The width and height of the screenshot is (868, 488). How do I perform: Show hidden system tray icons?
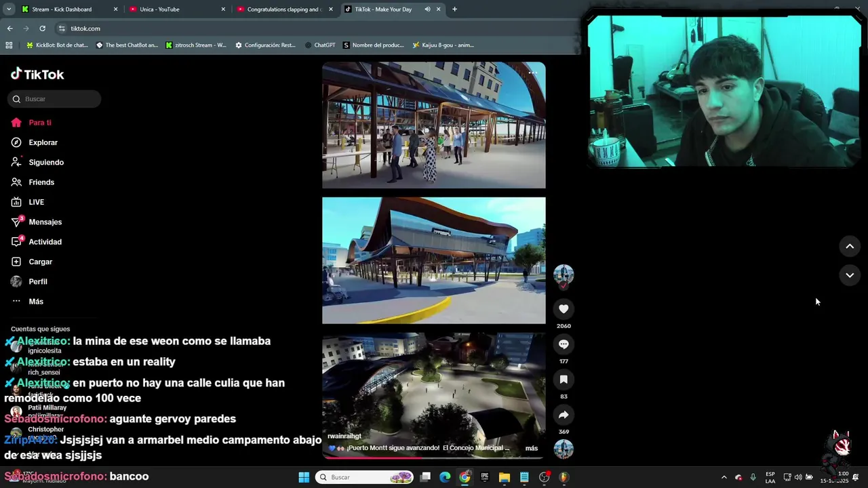tap(724, 477)
